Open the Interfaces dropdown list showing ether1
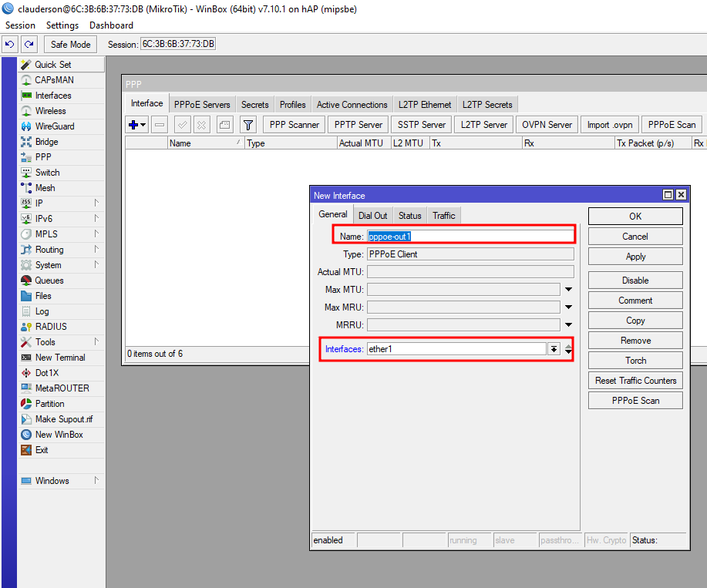The height and width of the screenshot is (588, 707). point(554,349)
